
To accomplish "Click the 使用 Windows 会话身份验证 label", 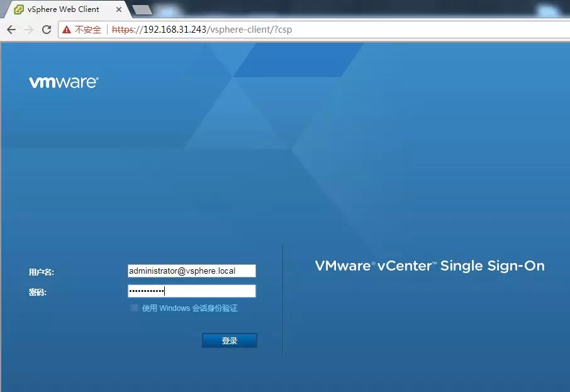I will (189, 308).
